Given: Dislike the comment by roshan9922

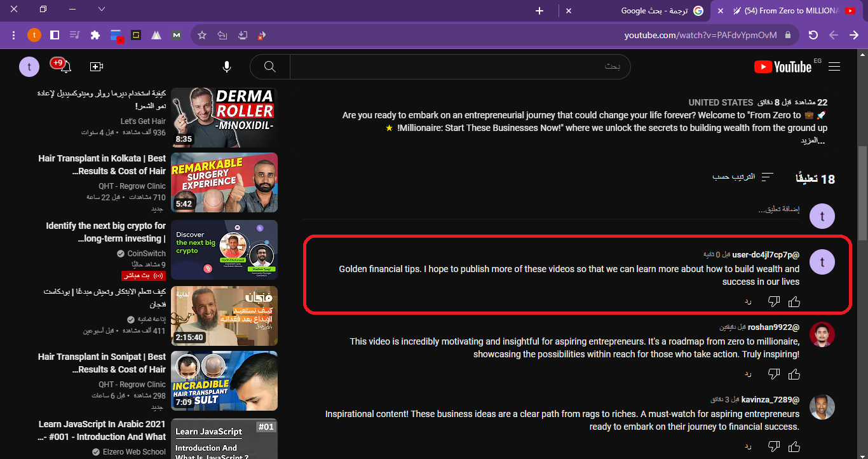Looking at the screenshot, I should [x=773, y=374].
